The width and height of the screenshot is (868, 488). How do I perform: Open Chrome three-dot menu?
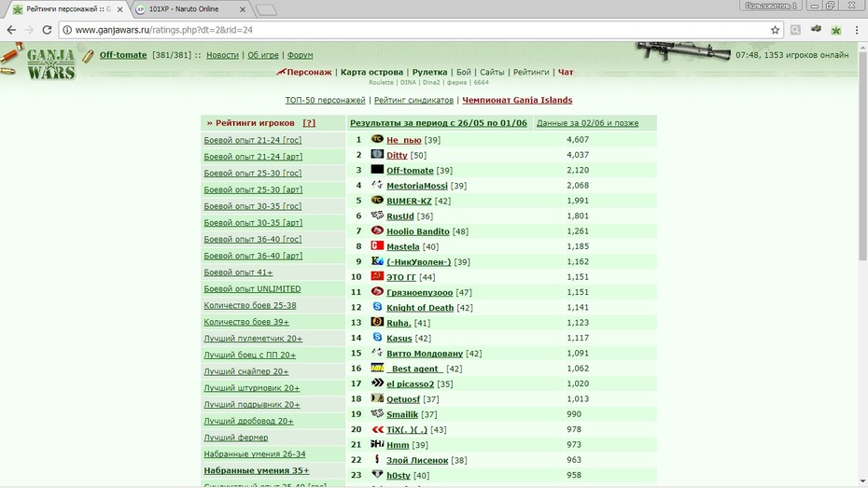(x=857, y=30)
